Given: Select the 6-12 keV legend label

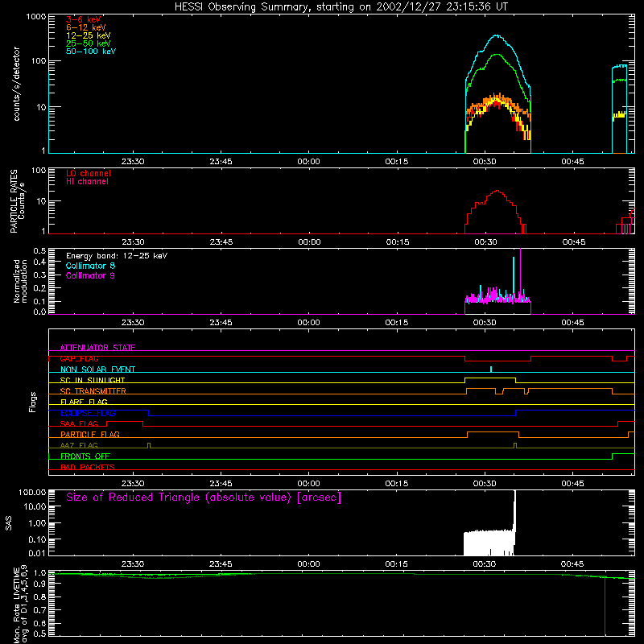Looking at the screenshot, I should click(86, 27).
